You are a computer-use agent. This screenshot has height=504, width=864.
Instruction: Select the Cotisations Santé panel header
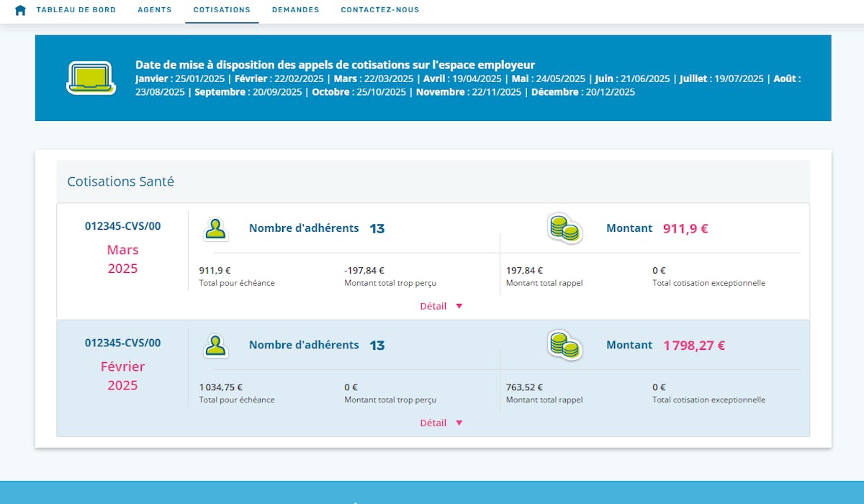point(120,181)
